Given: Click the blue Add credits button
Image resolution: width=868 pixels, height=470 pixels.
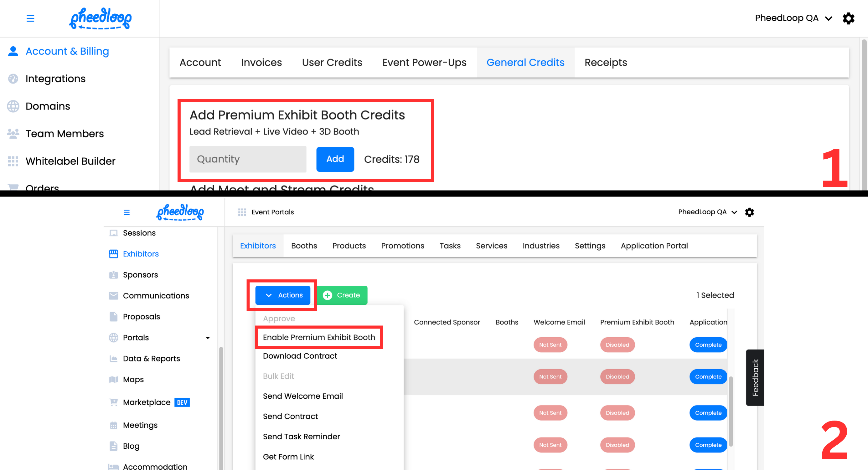Looking at the screenshot, I should [x=335, y=159].
